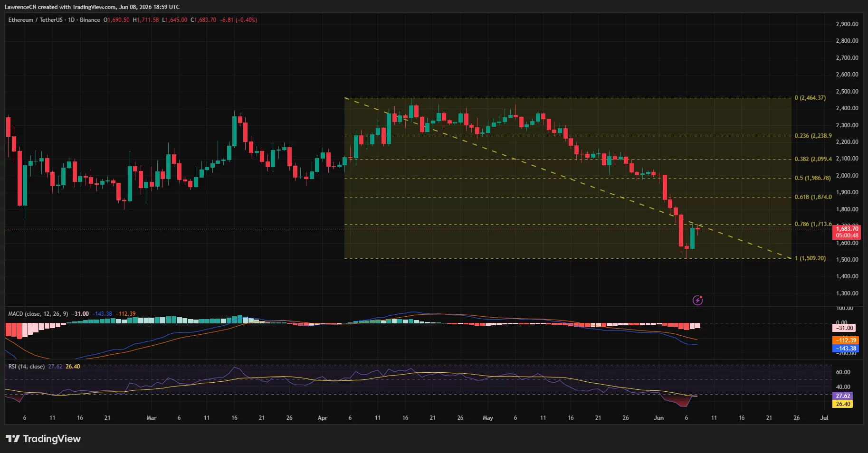Click the yellow 26.40 RSI axis tag
This screenshot has height=453, width=868.
click(843, 404)
